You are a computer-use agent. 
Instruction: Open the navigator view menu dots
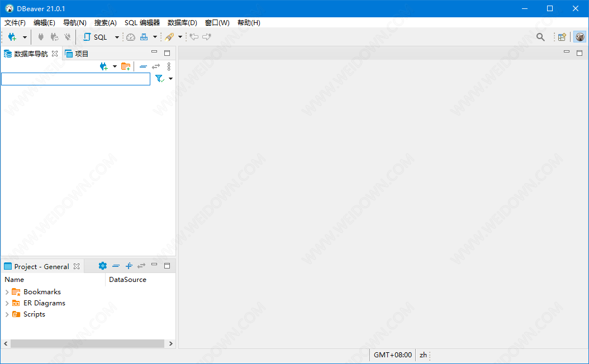pos(169,66)
